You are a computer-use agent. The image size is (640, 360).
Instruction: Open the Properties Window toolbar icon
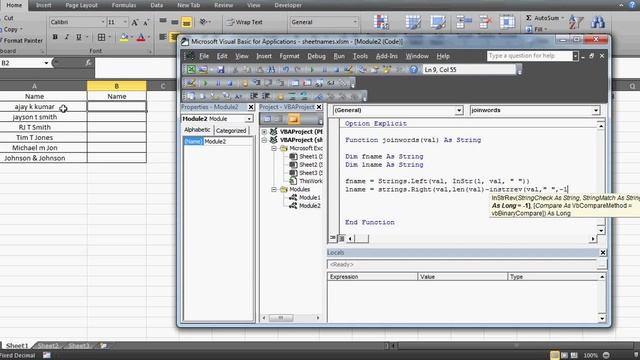tap(375, 69)
